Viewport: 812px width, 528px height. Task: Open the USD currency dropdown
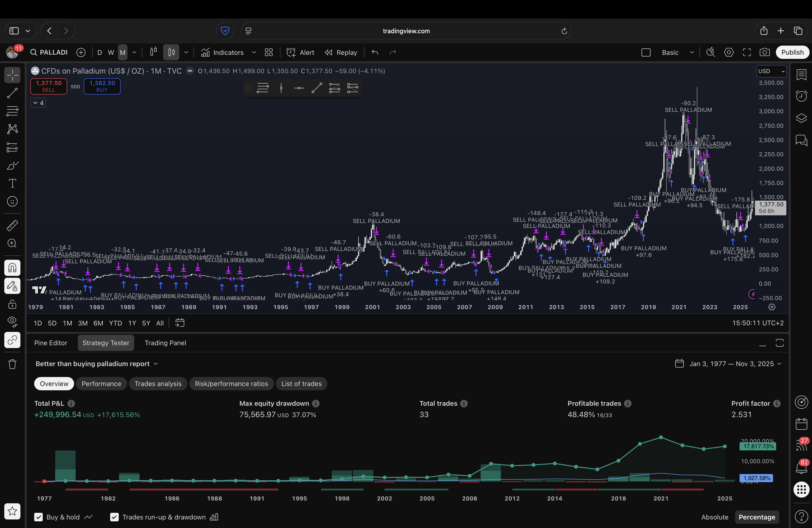(771, 71)
